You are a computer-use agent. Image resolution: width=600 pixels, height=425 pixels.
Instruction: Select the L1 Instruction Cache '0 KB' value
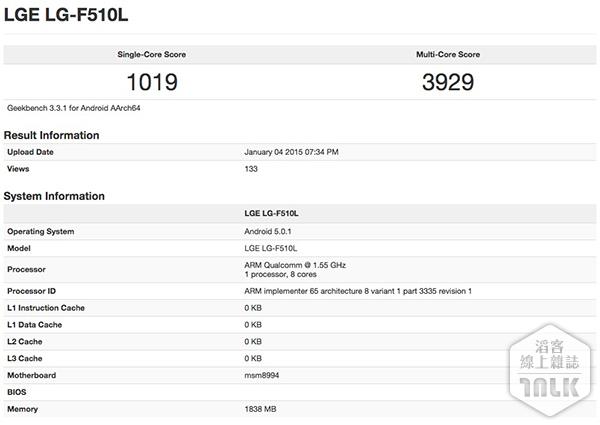click(x=253, y=308)
